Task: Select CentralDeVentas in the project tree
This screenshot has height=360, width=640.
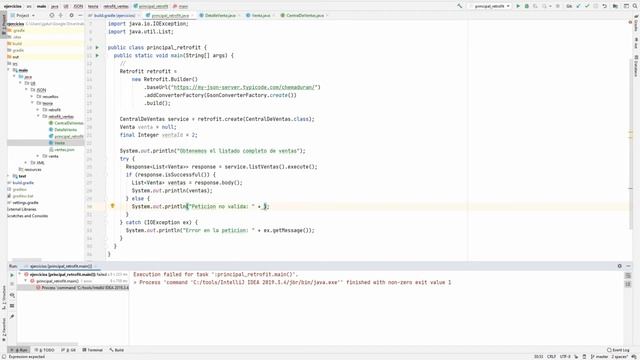Action: [66, 123]
